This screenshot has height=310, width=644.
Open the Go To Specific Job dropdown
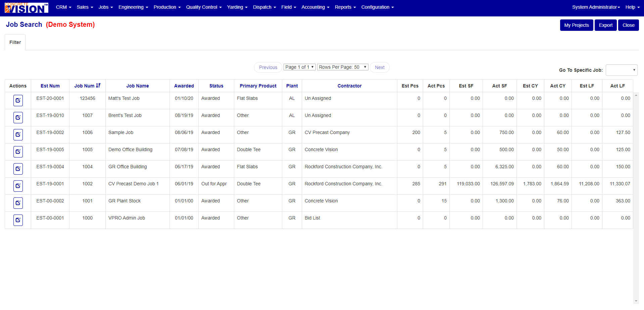coord(622,70)
